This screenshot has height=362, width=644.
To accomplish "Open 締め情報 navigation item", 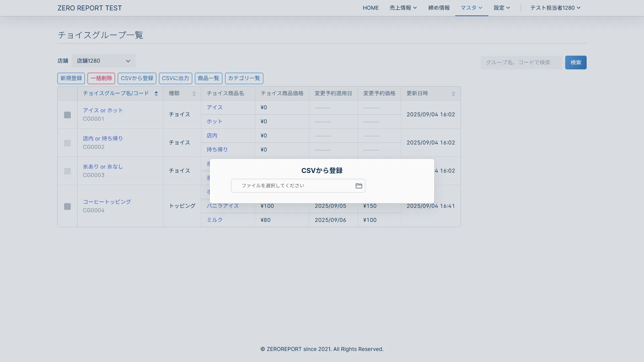I will pos(439,8).
